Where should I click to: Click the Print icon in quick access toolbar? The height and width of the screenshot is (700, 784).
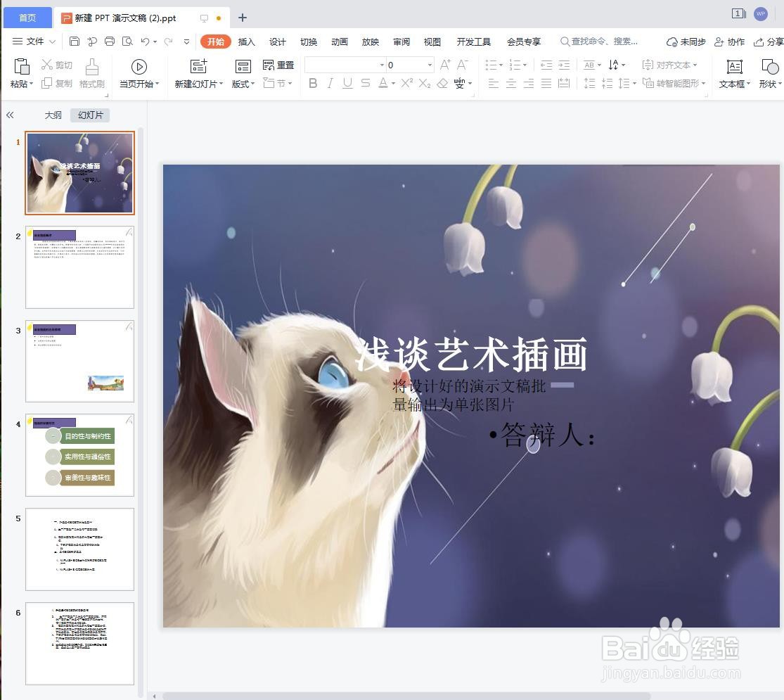(110, 42)
